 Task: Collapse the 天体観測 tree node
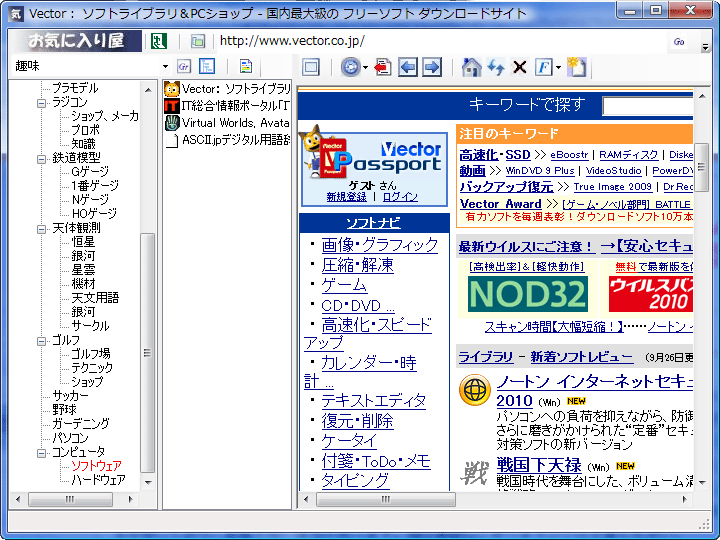tap(41, 229)
